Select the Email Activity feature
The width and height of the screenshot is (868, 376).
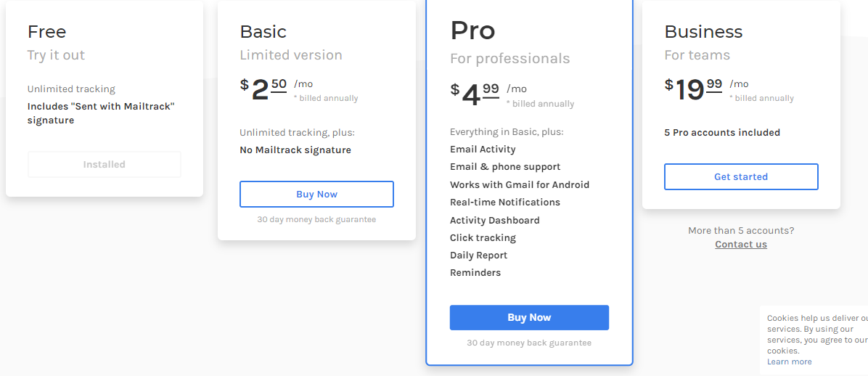coord(483,150)
